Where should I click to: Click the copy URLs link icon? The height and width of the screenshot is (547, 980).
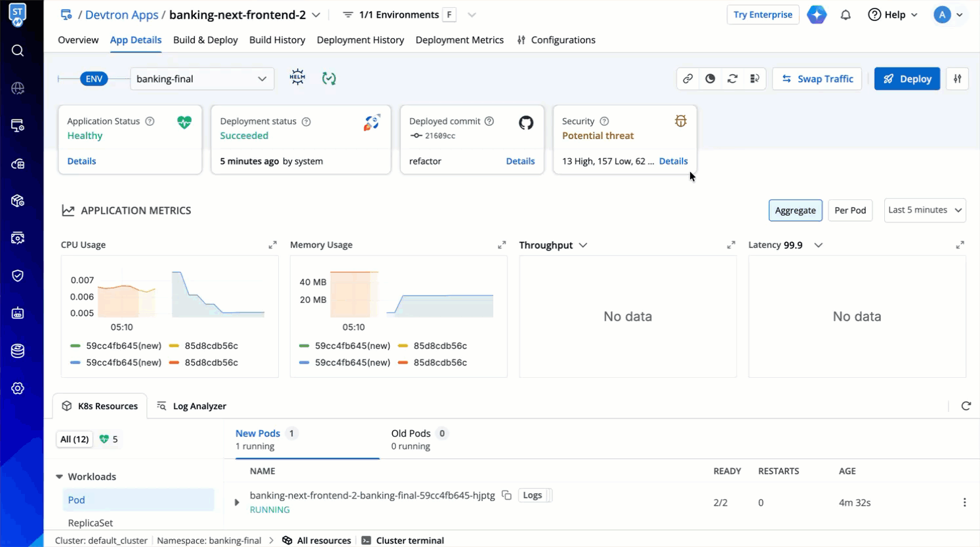pyautogui.click(x=687, y=79)
